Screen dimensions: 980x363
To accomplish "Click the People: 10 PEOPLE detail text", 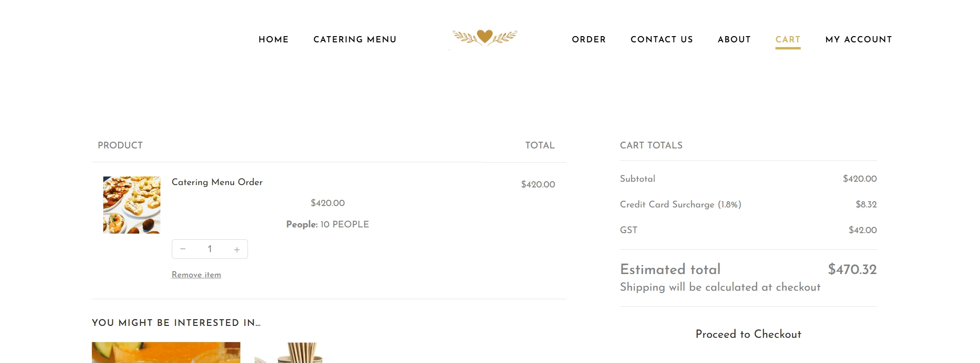I will pos(327,224).
